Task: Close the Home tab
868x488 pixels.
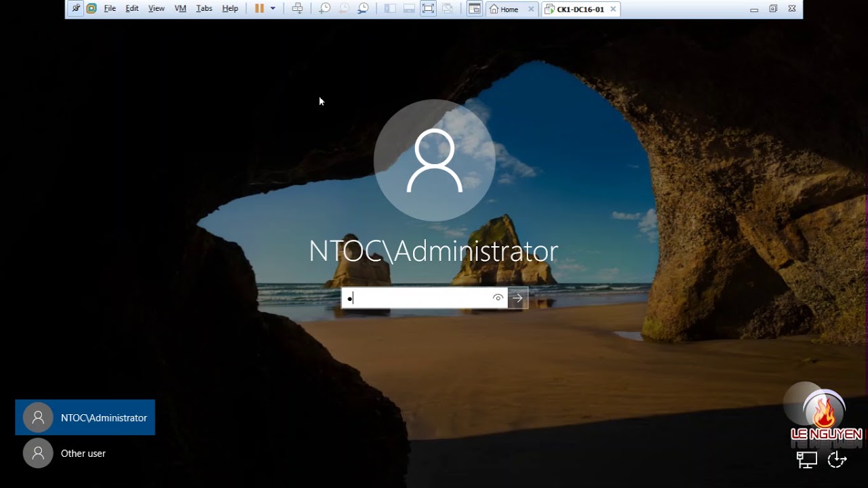Action: tap(531, 9)
